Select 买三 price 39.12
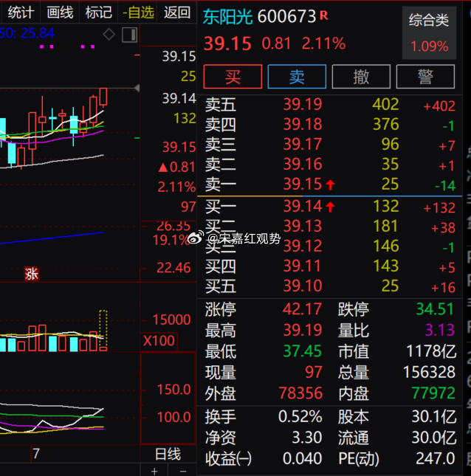 (x=303, y=246)
